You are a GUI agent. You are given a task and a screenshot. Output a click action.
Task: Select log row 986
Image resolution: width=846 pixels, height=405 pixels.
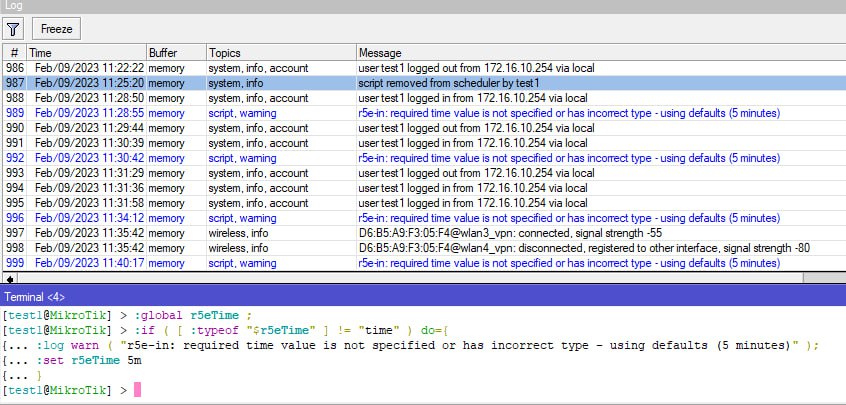click(x=424, y=68)
